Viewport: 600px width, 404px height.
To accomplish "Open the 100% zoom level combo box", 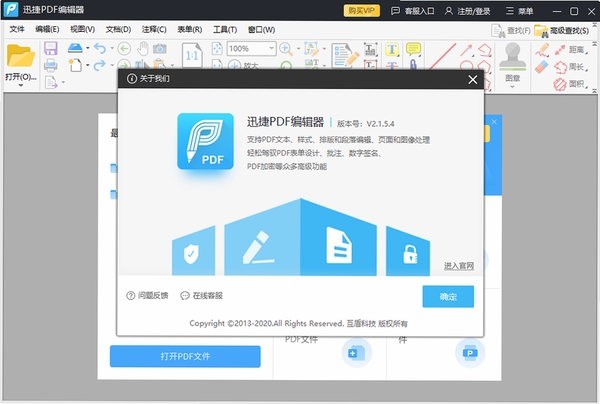I will tap(251, 49).
